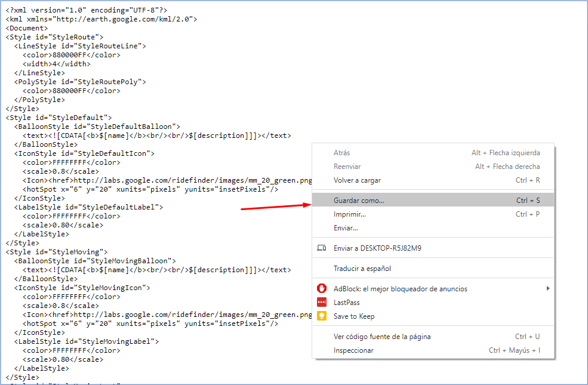Viewport: 588px width, 385px height.
Task: Select "Imprimir..." in the context menu
Action: (350, 214)
